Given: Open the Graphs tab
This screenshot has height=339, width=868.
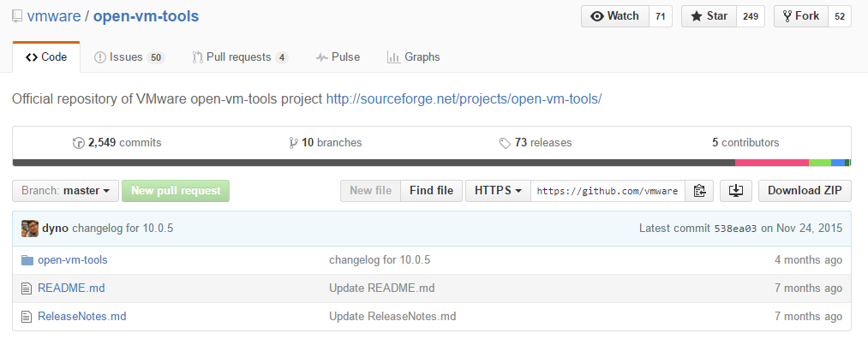Looking at the screenshot, I should point(414,57).
